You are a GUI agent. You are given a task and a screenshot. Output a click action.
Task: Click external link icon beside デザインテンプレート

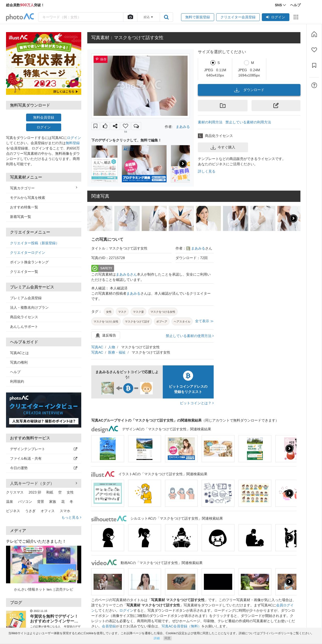pyautogui.click(x=75, y=449)
